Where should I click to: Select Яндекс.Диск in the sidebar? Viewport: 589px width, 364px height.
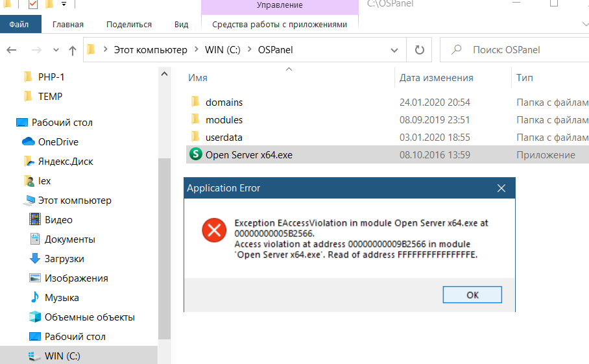(66, 161)
